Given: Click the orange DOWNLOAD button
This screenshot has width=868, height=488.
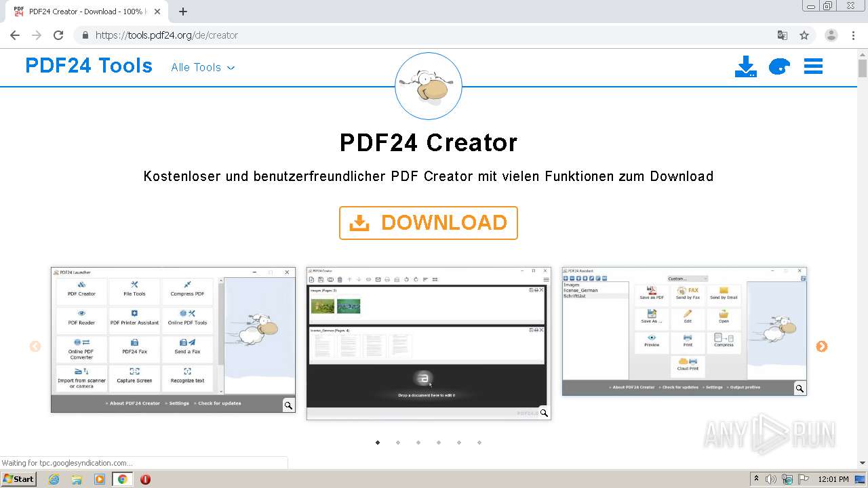Looking at the screenshot, I should point(429,223).
